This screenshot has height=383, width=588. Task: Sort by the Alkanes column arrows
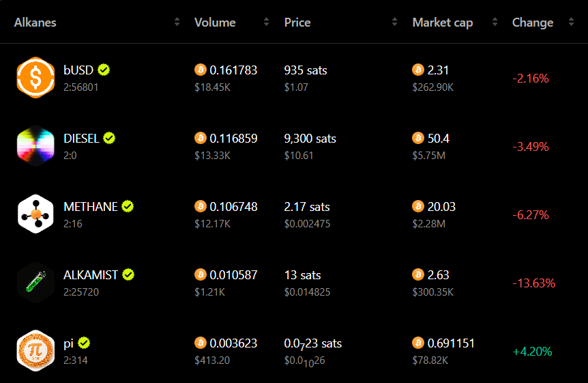point(177,22)
